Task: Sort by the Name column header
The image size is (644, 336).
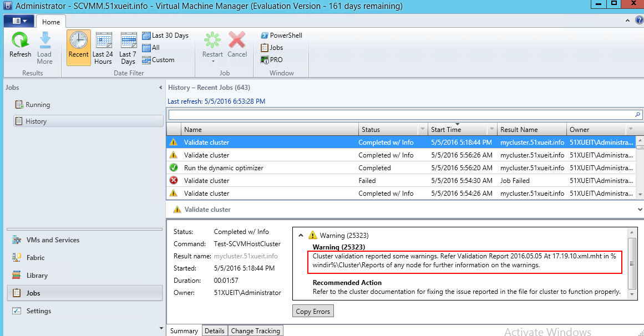Action: click(x=270, y=129)
